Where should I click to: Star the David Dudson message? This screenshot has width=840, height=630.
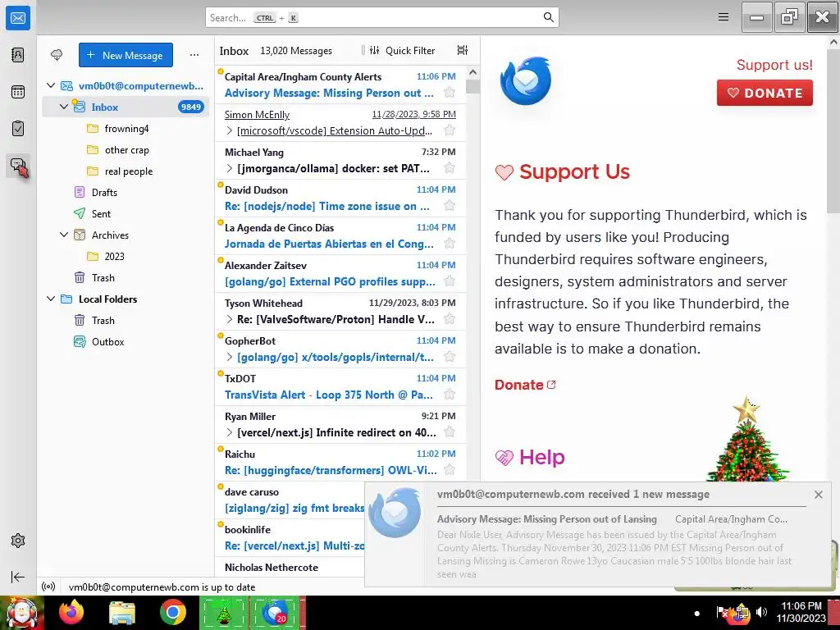click(450, 206)
